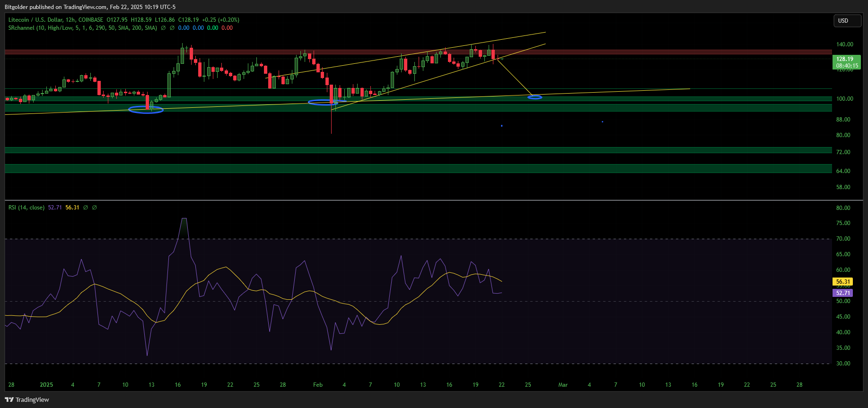This screenshot has height=408, width=868.
Task: Click the 2025 label on time axis
Action: pyautogui.click(x=46, y=385)
